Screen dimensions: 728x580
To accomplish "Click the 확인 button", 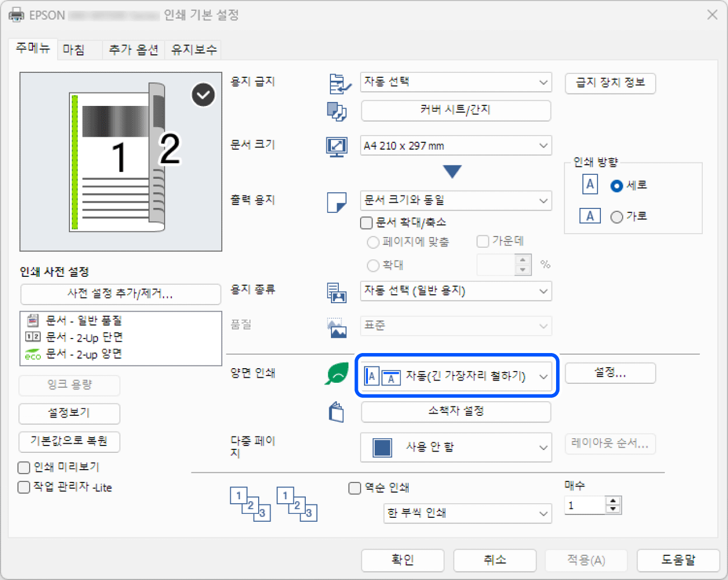I will click(403, 560).
